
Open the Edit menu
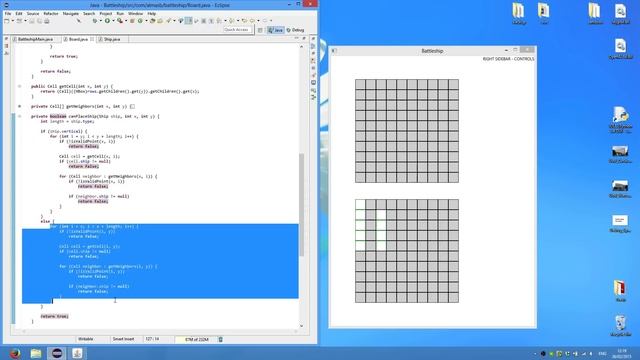point(19,13)
